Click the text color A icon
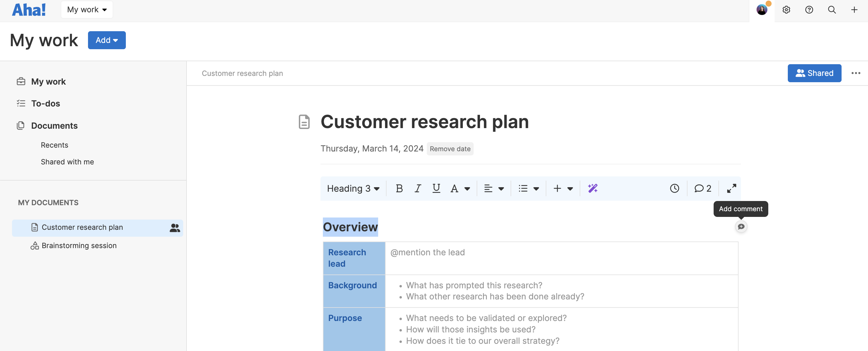 [454, 188]
